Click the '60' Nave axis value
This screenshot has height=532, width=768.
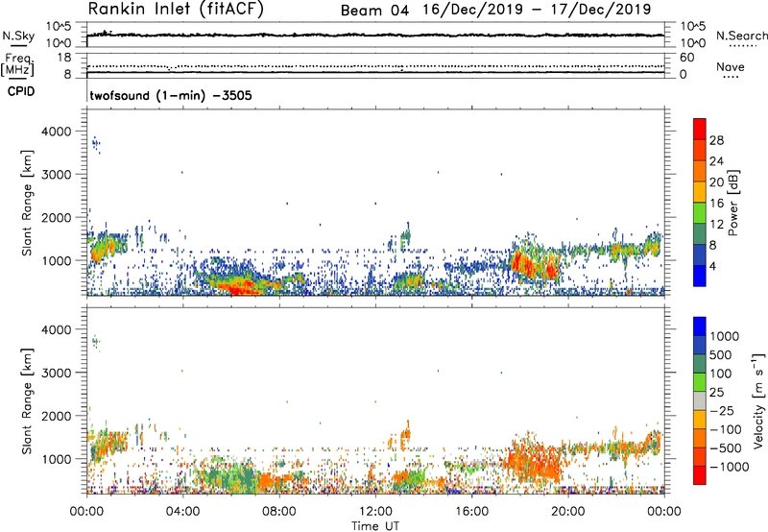[x=686, y=58]
